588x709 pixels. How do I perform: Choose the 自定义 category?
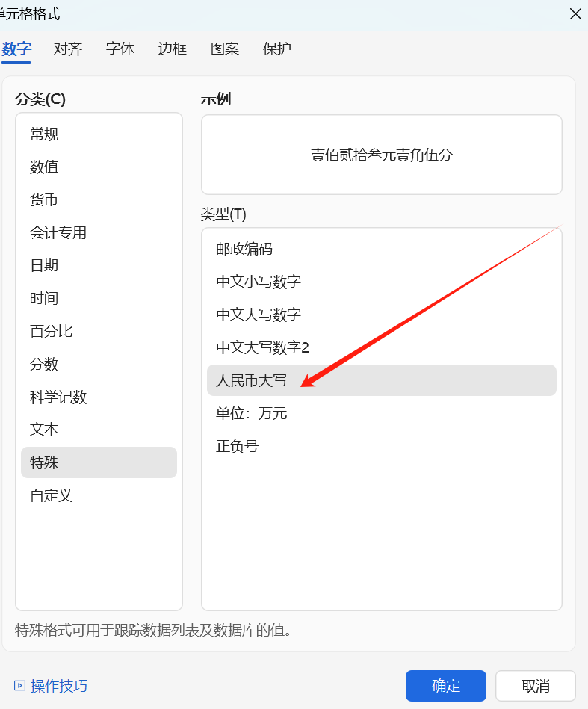click(x=52, y=495)
